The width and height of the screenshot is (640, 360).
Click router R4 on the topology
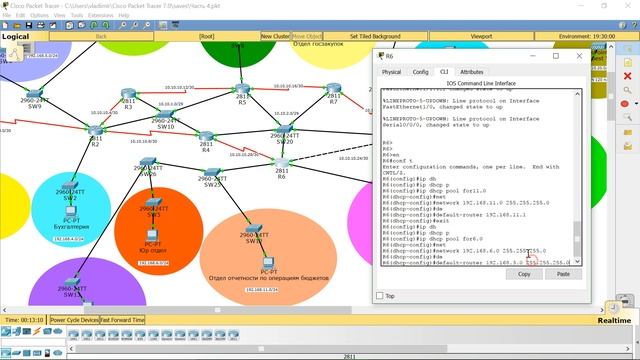[x=206, y=136]
